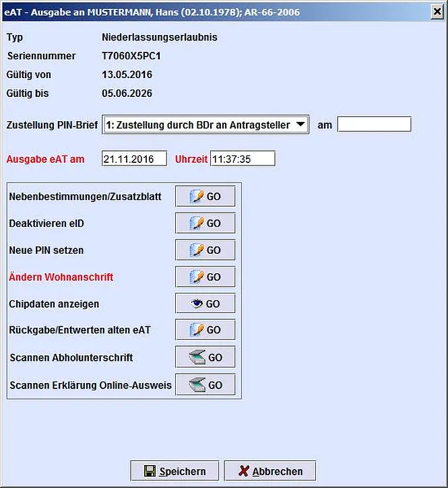Viewport: 448px width, 488px height.
Task: Click the red Ändern Wohnanschrift label
Action: tap(61, 277)
